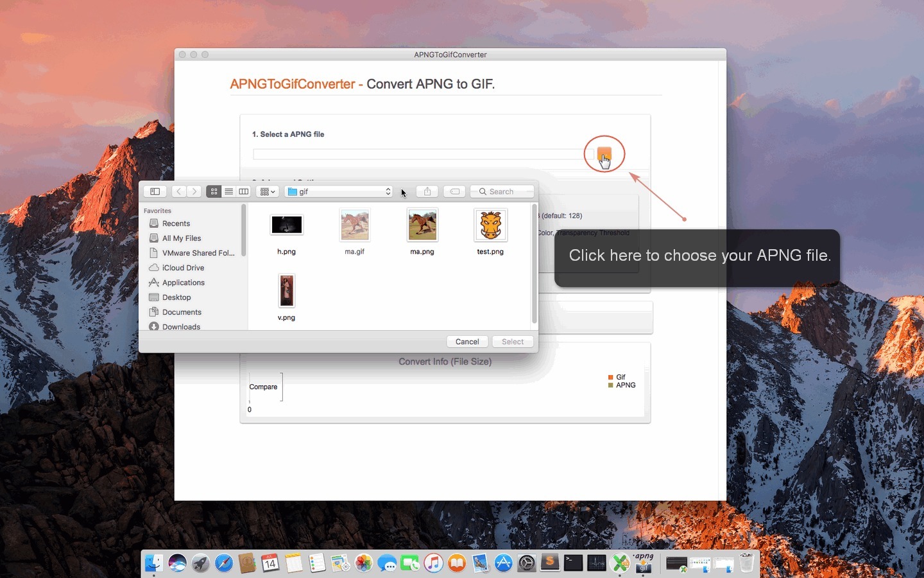The height and width of the screenshot is (578, 924).
Task: Open Launchpad from the Dock
Action: coord(200,563)
